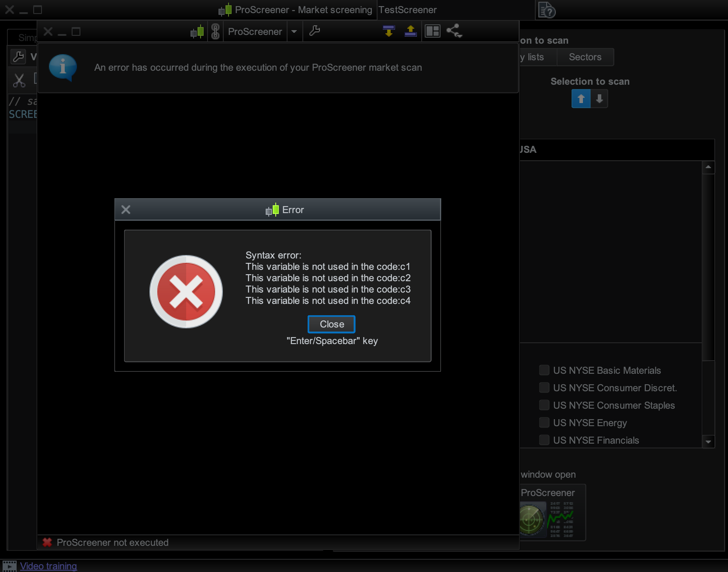Click the chain link icon in toolbar

[215, 31]
